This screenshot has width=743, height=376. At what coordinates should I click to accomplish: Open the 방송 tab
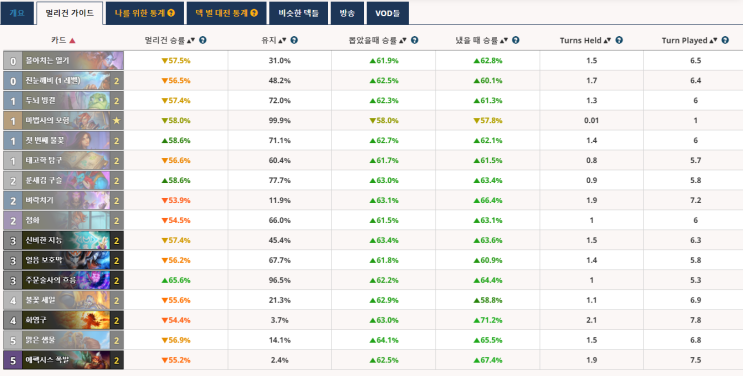tap(347, 13)
